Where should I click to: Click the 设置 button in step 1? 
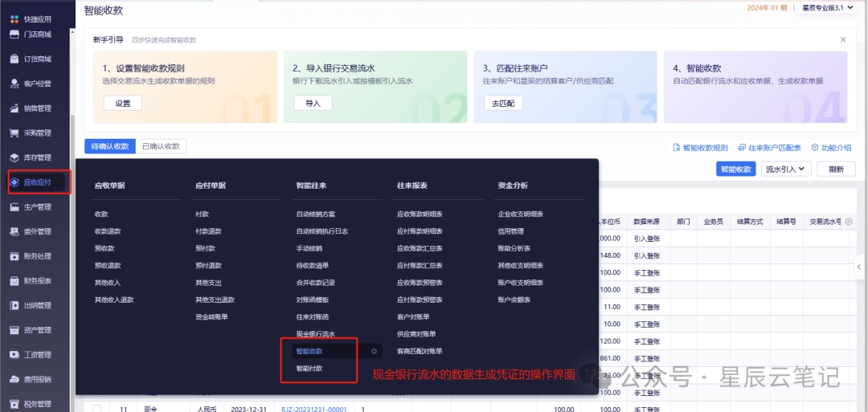pos(122,103)
